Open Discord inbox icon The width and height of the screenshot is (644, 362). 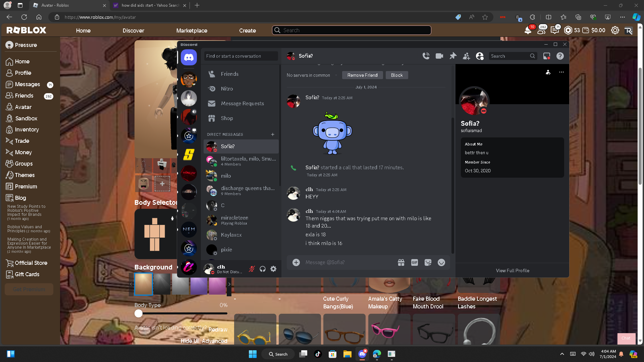pos(547,56)
